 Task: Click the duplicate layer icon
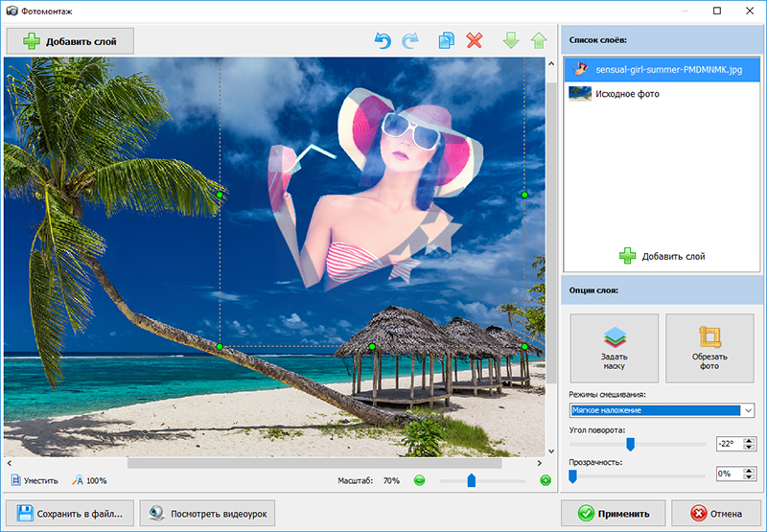[446, 41]
